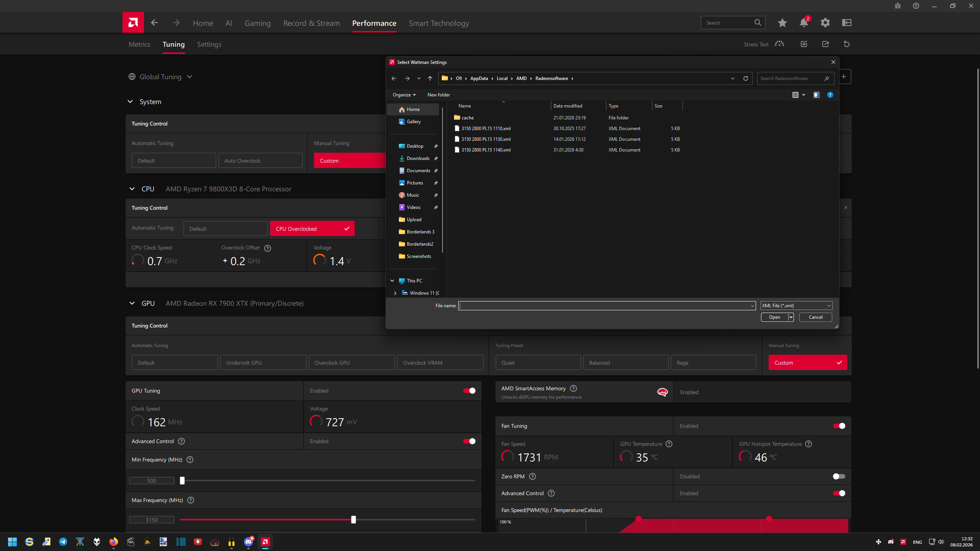
Task: Enable the Zero RPM toggle
Action: (838, 476)
